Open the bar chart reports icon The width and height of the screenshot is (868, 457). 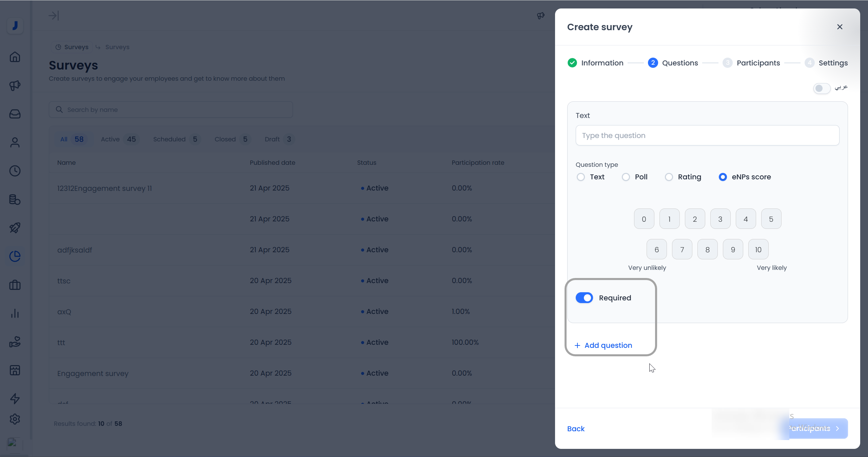pyautogui.click(x=15, y=313)
